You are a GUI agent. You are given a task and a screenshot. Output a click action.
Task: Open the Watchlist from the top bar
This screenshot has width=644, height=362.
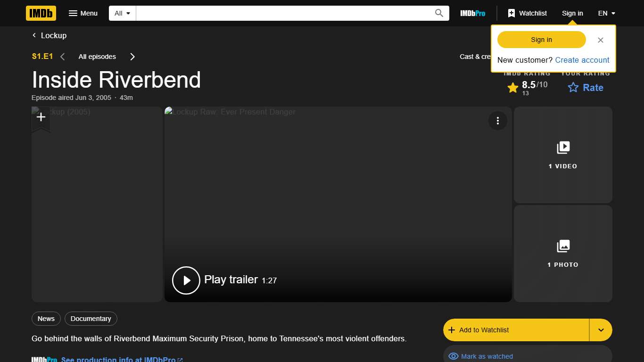click(527, 13)
